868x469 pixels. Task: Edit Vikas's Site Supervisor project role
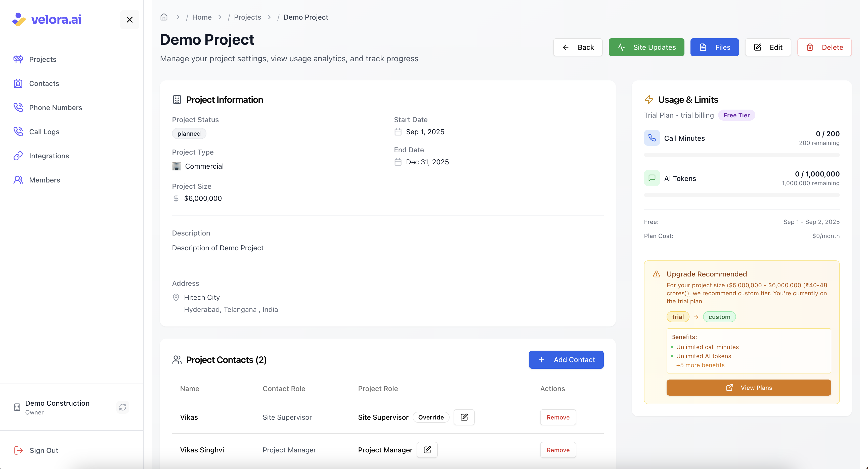point(464,417)
